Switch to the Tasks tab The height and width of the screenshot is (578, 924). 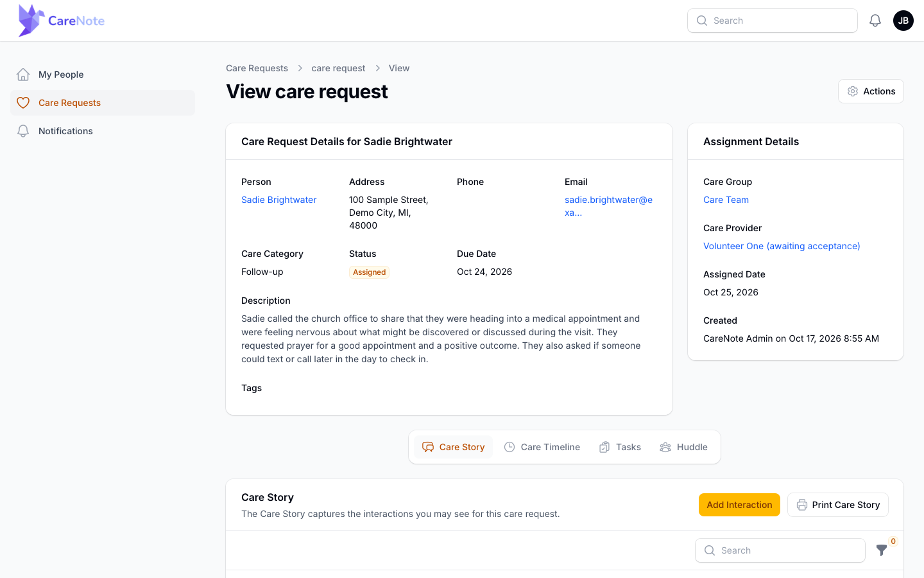620,447
